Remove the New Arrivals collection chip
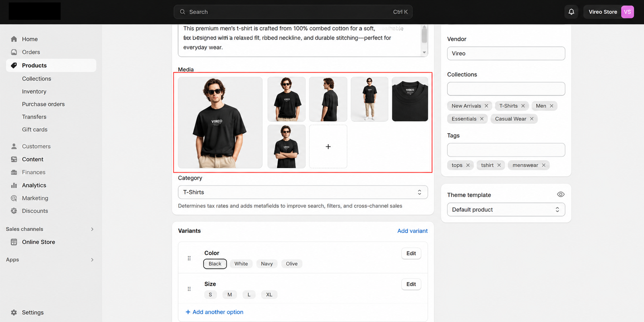 (x=486, y=106)
